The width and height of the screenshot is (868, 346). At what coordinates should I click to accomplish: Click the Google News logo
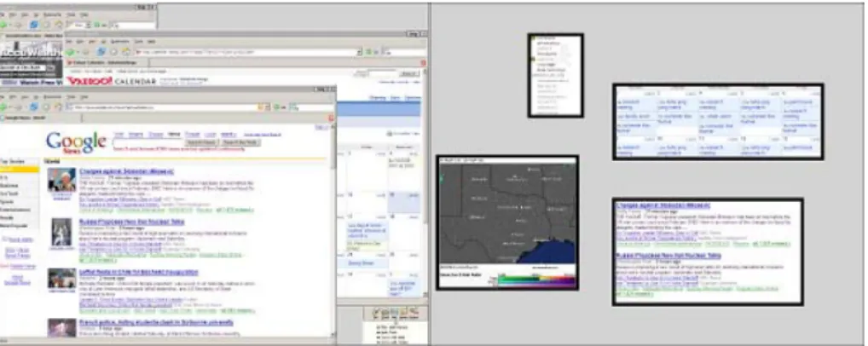tap(76, 142)
